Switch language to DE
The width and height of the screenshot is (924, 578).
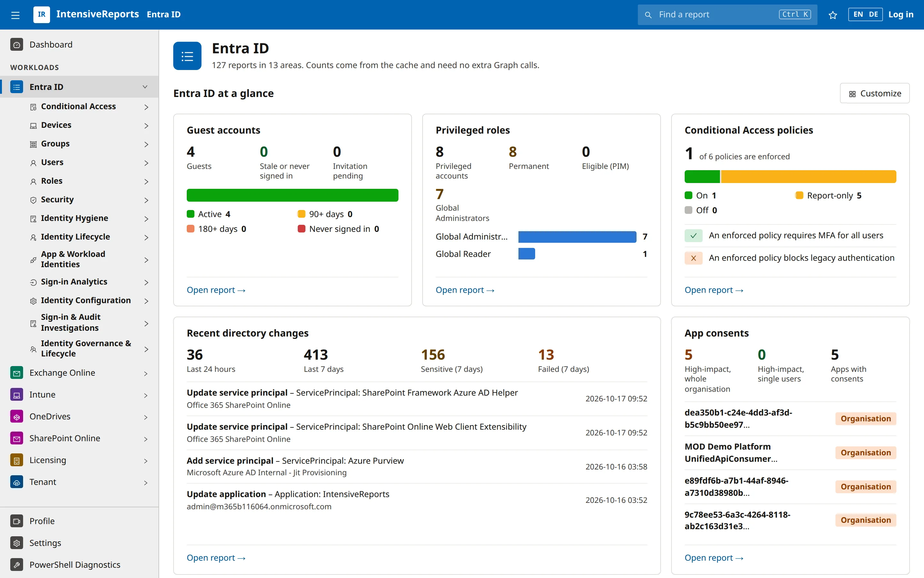pos(873,14)
